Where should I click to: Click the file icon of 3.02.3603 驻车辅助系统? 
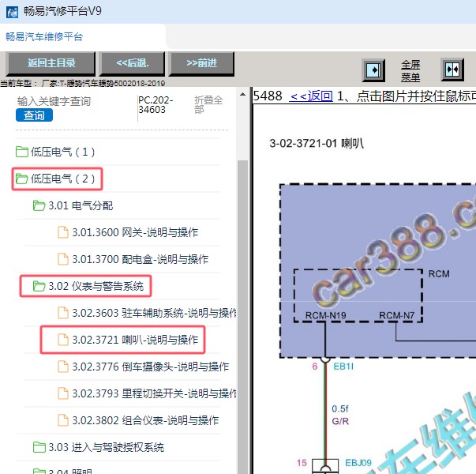(x=63, y=313)
